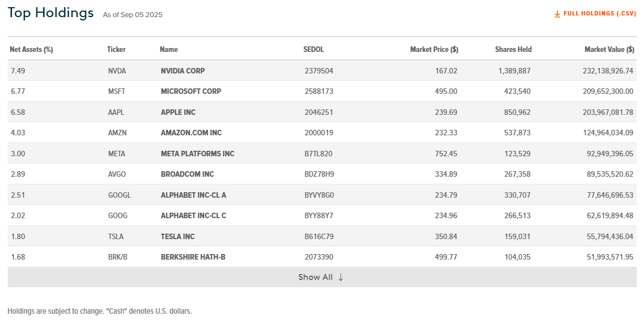This screenshot has width=644, height=322.
Task: Click the 3.00 net assets value
Action: (x=18, y=154)
